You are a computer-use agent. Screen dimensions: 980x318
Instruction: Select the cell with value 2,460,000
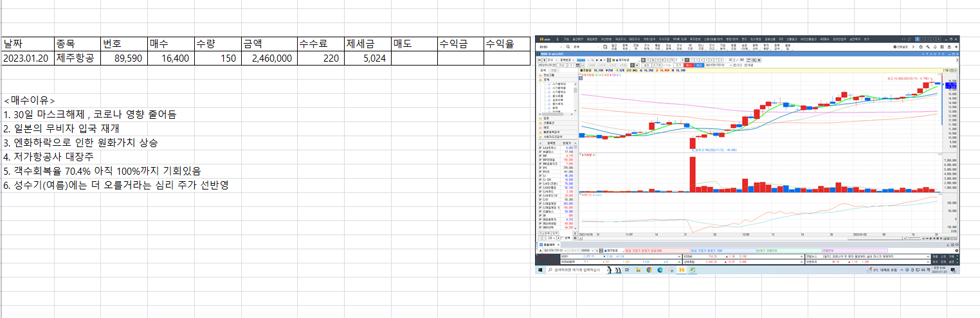268,58
